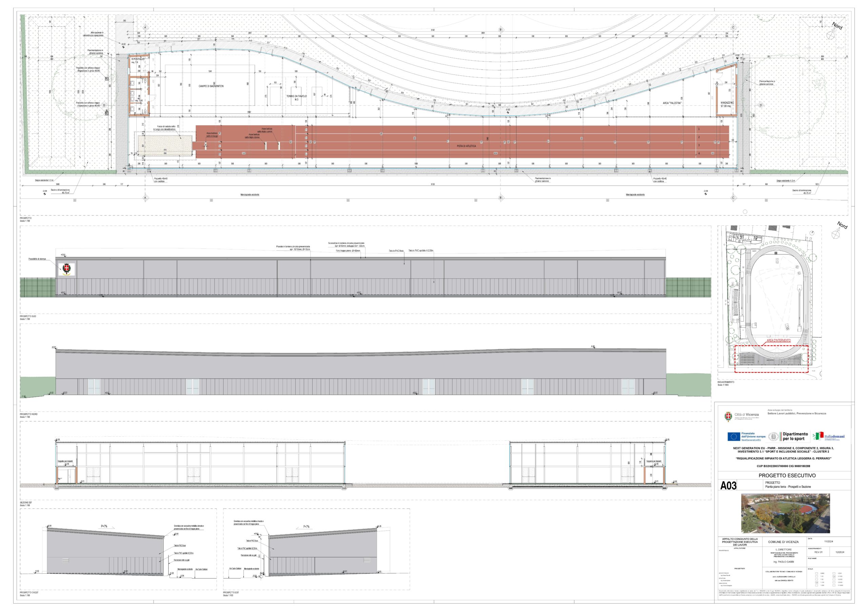The image size is (868, 611).
Task: Click the AREA "PALESTRA" label
Action: [673, 103]
